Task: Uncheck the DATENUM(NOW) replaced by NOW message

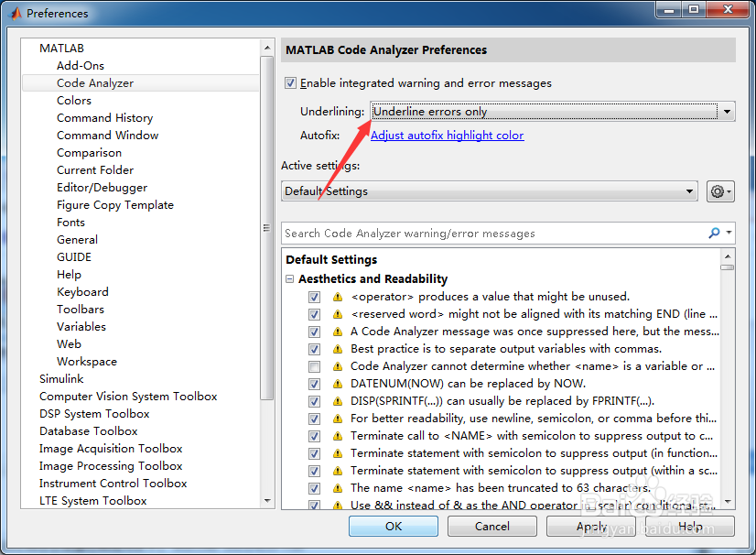Action: point(314,384)
